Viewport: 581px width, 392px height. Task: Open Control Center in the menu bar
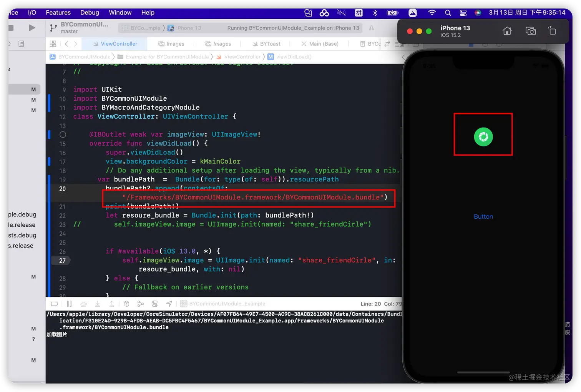pos(463,13)
